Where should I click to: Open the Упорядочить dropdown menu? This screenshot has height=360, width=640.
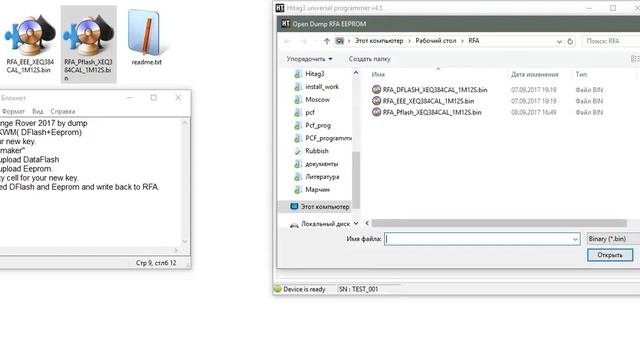(309, 59)
